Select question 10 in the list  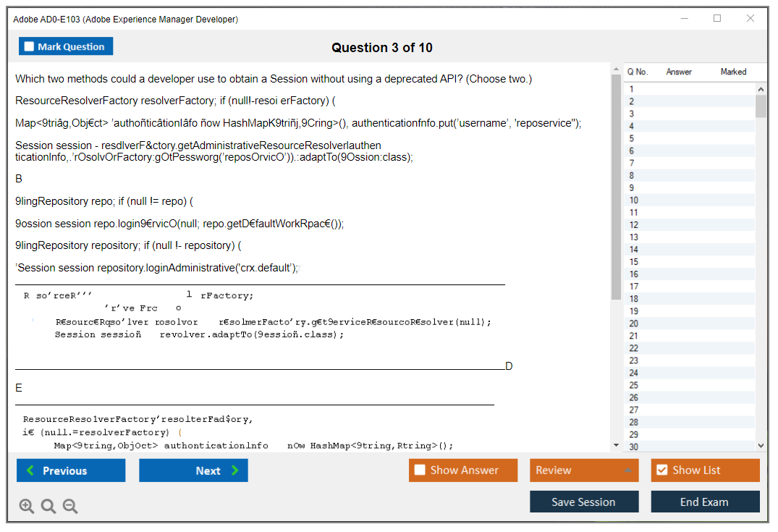pos(634,200)
